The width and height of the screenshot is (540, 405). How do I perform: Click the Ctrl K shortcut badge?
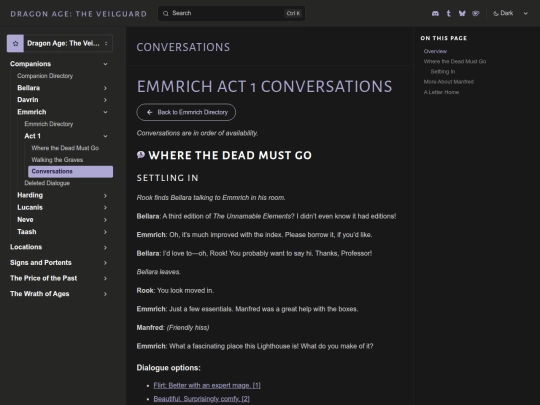pos(293,13)
